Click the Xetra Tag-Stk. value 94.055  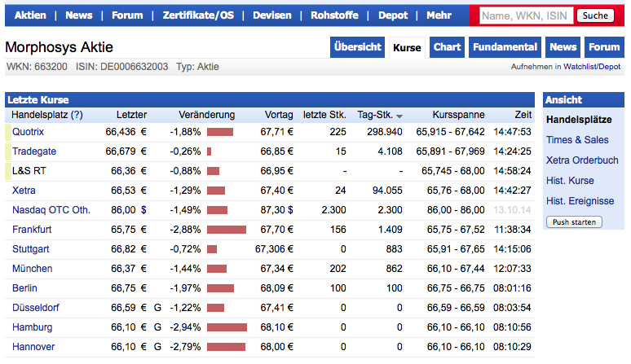(x=387, y=191)
